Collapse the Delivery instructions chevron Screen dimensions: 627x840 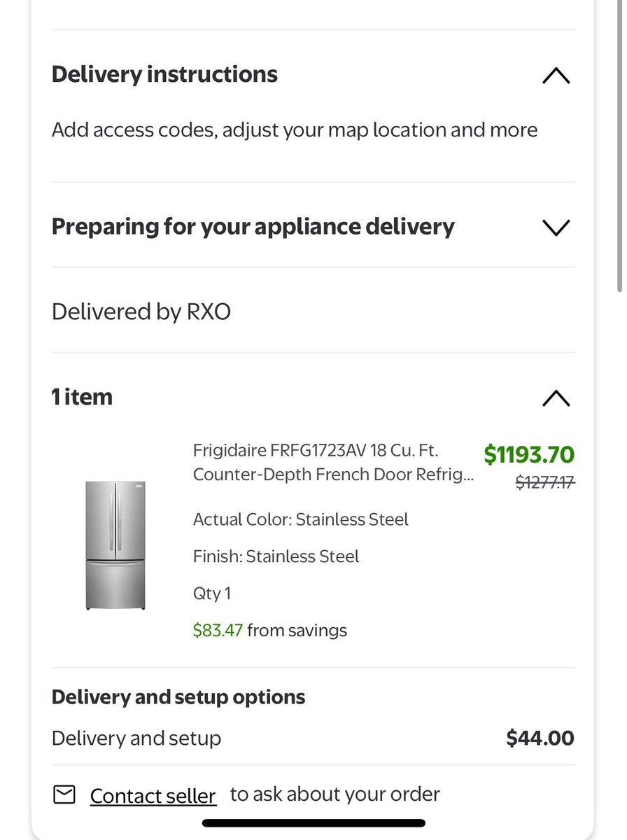click(556, 76)
